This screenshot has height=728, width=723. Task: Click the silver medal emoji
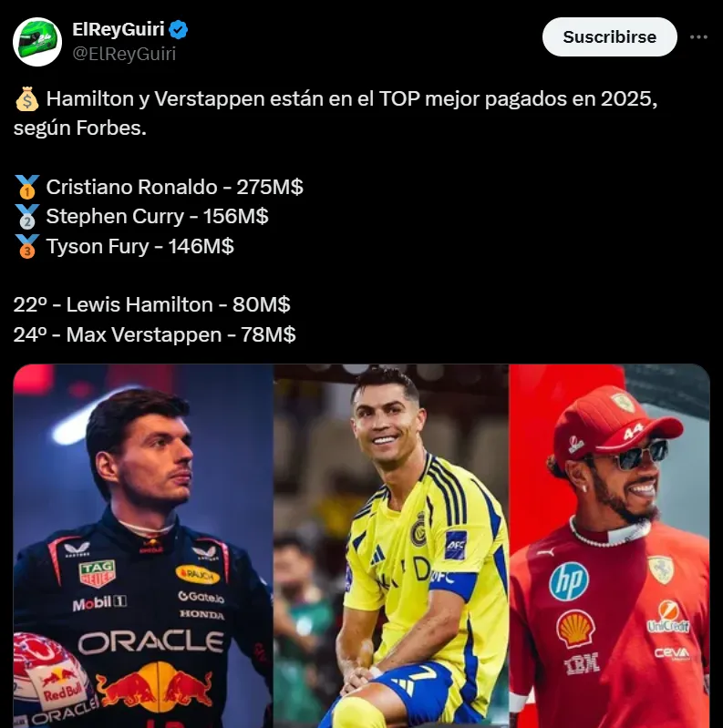pos(26,217)
